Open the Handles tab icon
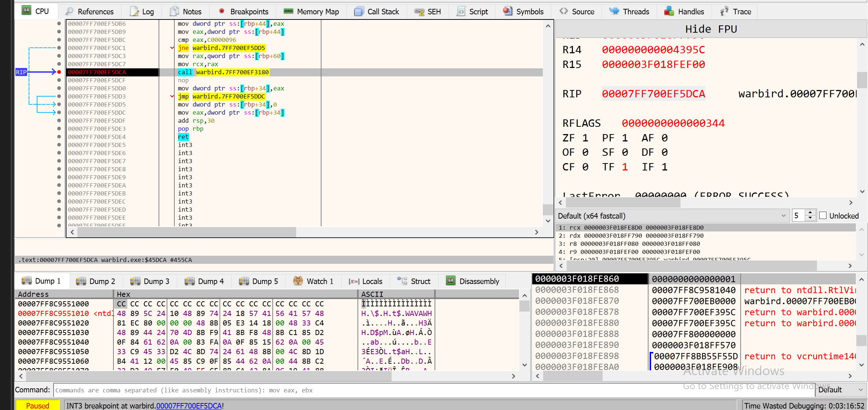This screenshot has width=868, height=410. (x=669, y=11)
